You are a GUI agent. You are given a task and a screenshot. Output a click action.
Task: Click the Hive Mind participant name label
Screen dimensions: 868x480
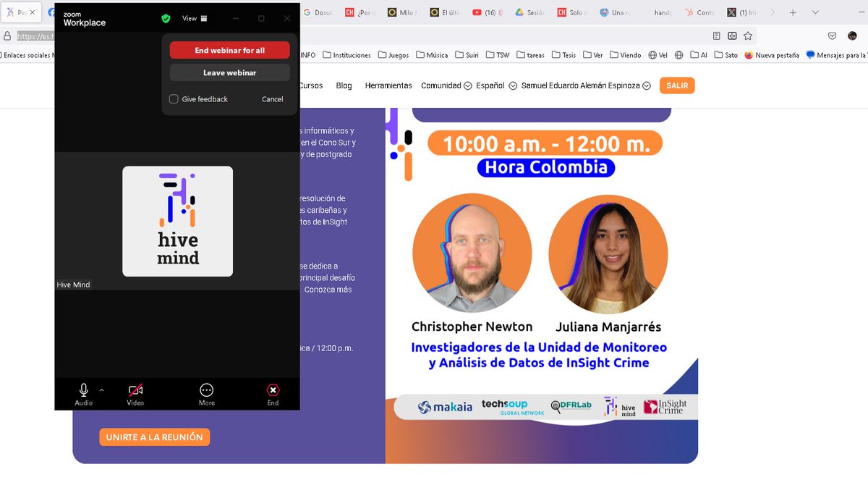coord(74,285)
